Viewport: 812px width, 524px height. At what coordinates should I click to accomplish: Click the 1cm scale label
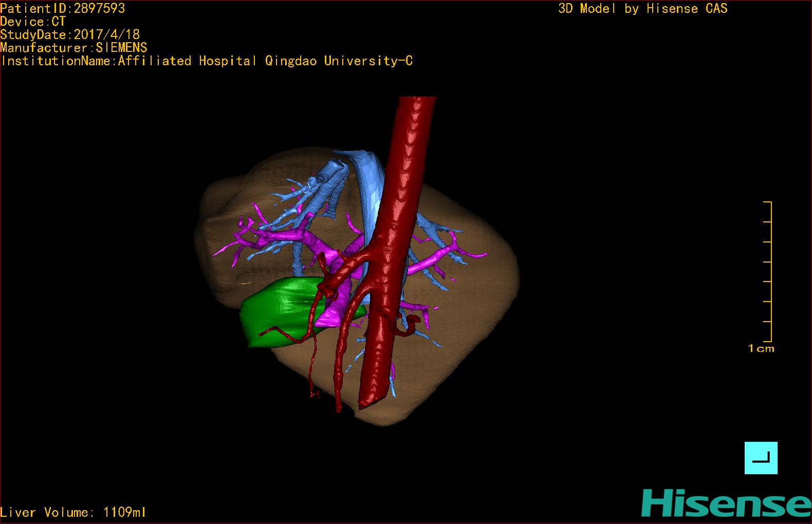click(x=761, y=349)
